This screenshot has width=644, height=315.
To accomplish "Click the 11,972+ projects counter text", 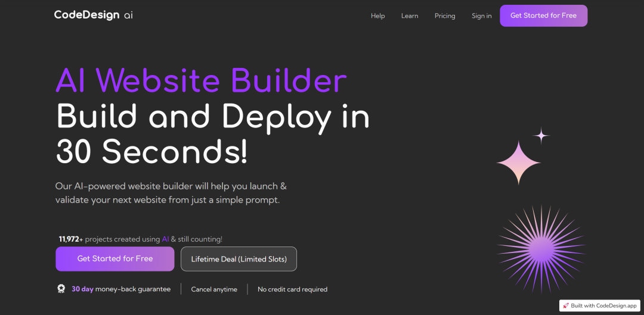I will tap(141, 239).
